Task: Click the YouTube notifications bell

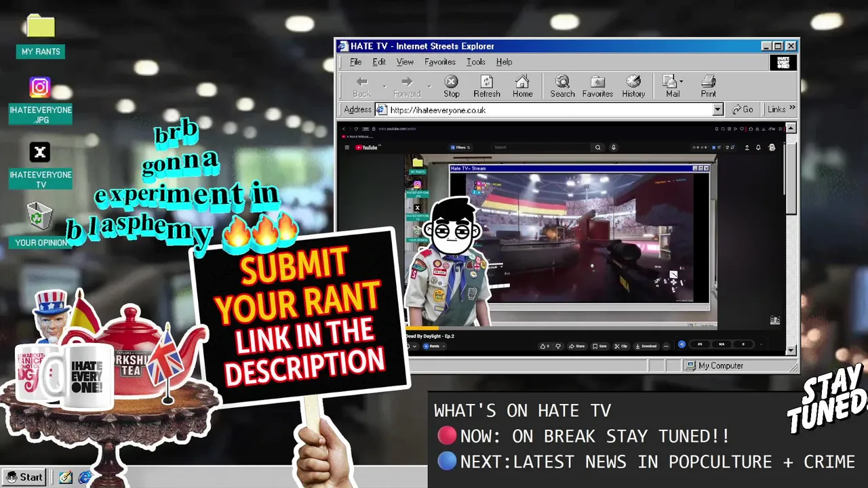Action: pos(758,147)
